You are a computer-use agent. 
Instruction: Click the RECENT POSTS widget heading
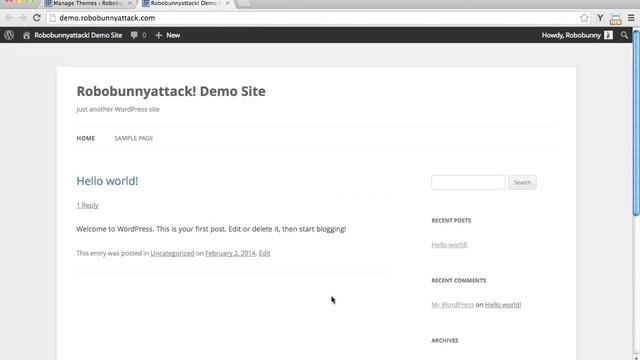451,220
